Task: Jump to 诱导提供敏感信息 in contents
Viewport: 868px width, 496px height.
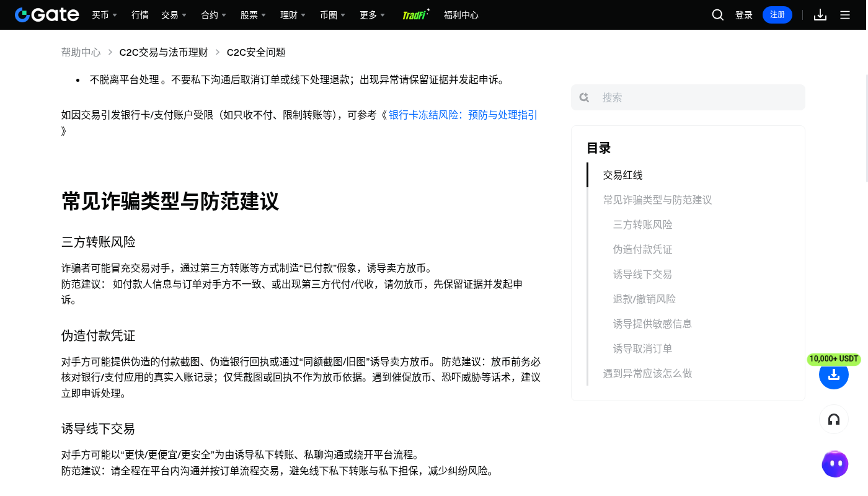Action: point(653,324)
